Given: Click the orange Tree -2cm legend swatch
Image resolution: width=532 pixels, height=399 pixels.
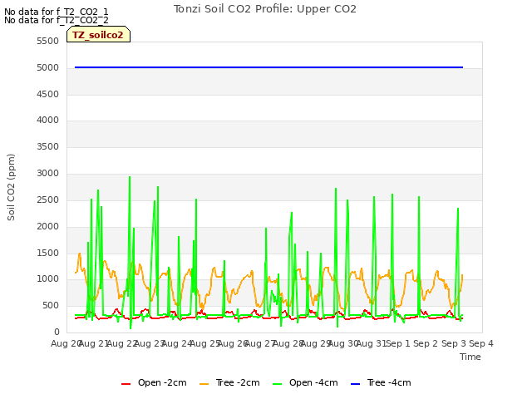Looking at the screenshot, I should 204,384.
